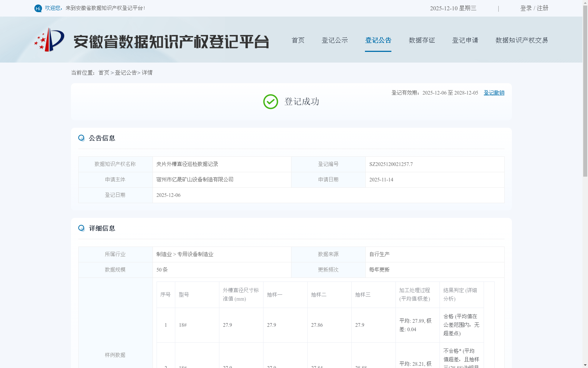Click the registration number SZ2025120021257.7
Image resolution: width=588 pixels, height=368 pixels.
coord(391,164)
